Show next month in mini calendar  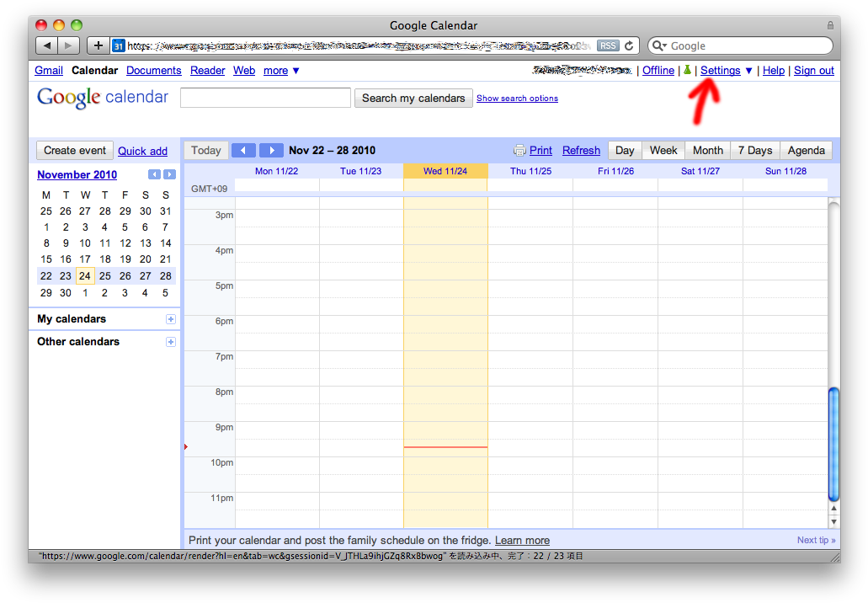170,174
